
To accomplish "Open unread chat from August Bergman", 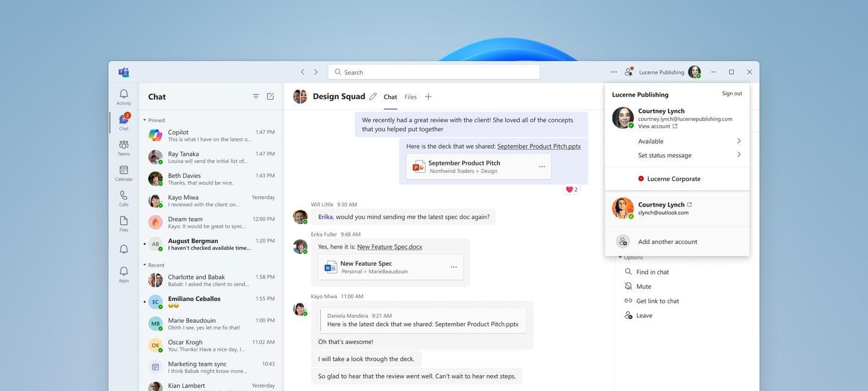I will pyautogui.click(x=211, y=244).
